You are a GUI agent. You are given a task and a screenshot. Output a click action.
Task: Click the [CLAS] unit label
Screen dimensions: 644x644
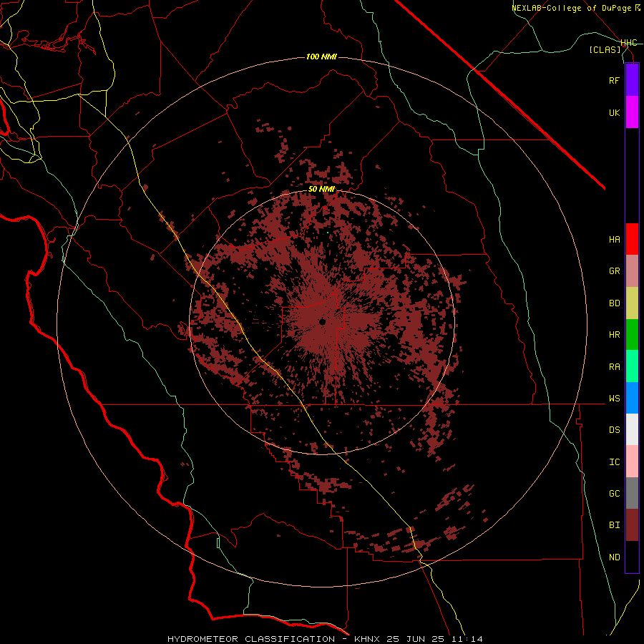tap(605, 49)
